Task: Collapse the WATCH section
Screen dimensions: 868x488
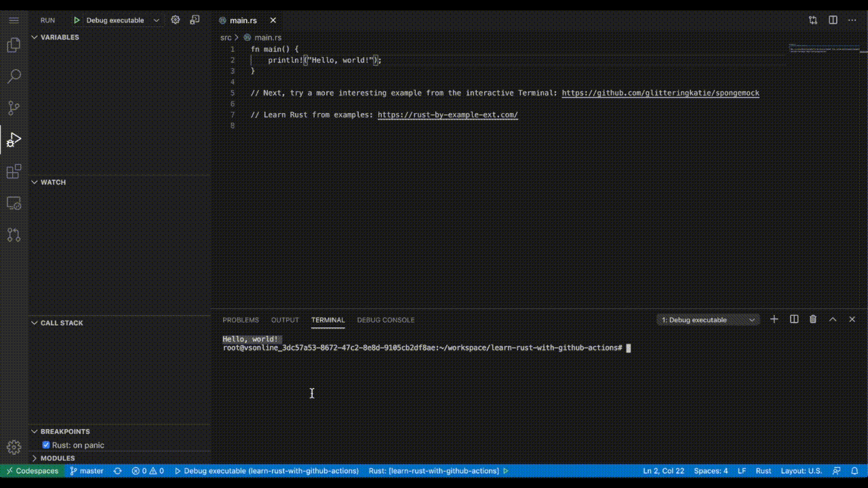Action: (35, 182)
